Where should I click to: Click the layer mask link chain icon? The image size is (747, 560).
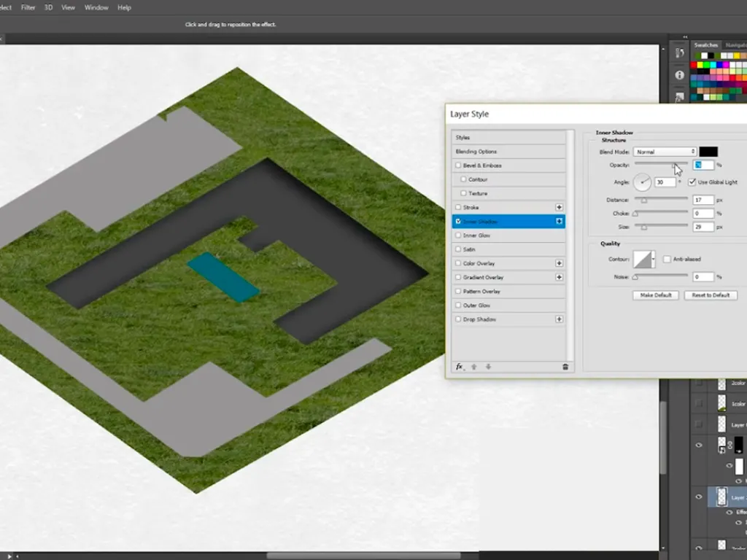pyautogui.click(x=730, y=445)
